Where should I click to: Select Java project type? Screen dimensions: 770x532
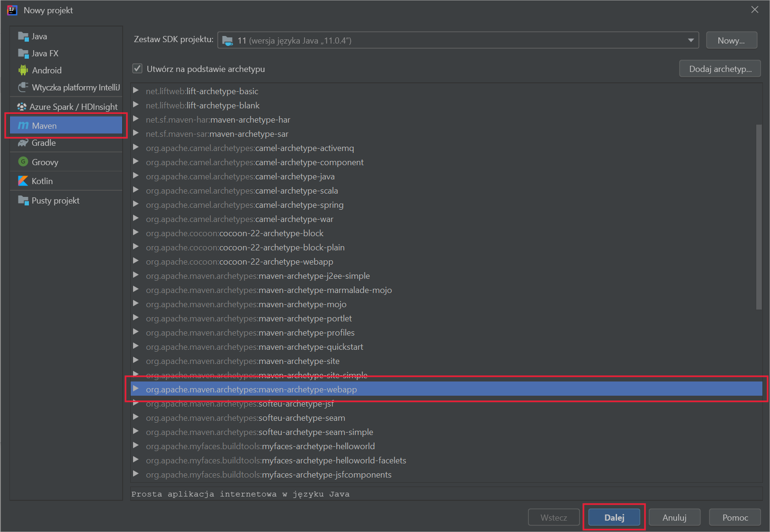pyautogui.click(x=66, y=36)
